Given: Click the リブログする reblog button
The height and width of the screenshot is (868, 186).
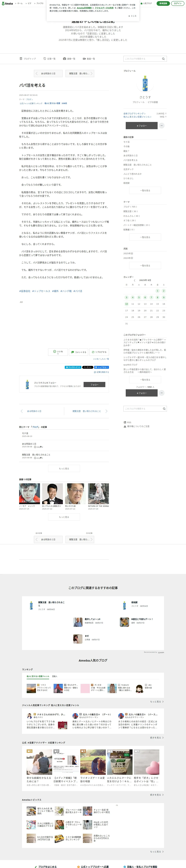Looking at the screenshot, I should coord(99,352).
